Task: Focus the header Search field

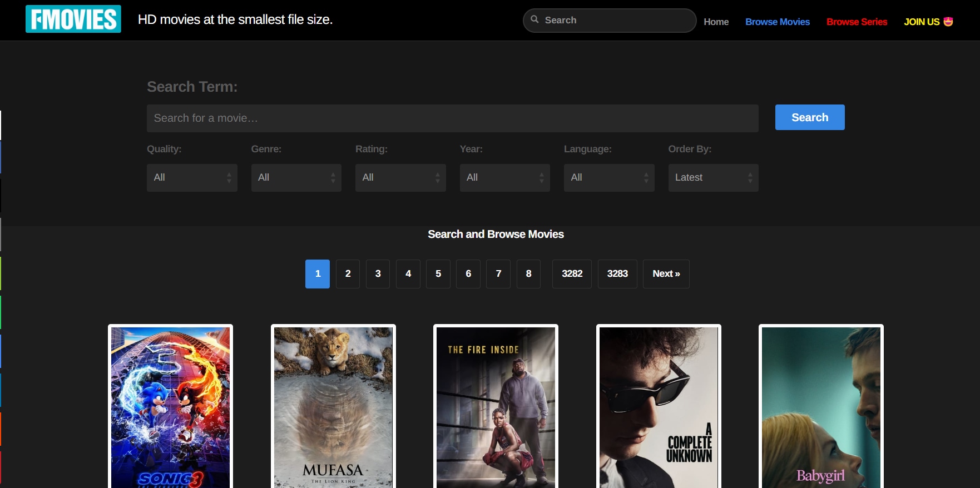Action: [610, 21]
